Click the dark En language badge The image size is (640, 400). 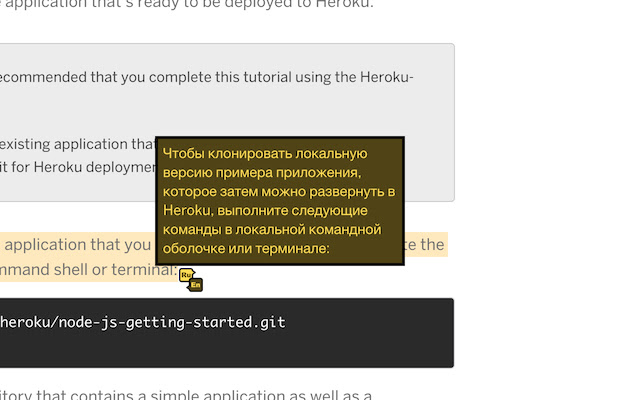click(196, 285)
